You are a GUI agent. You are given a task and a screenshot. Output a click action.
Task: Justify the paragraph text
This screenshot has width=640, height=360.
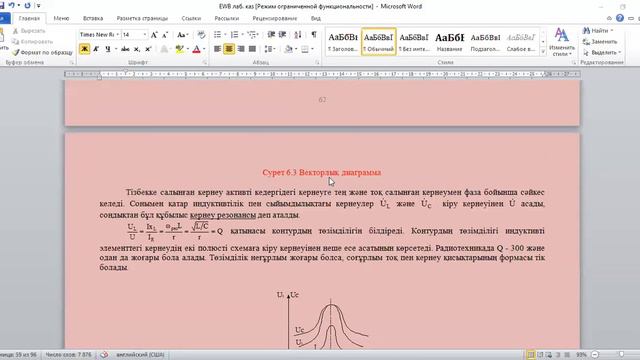pos(252,49)
